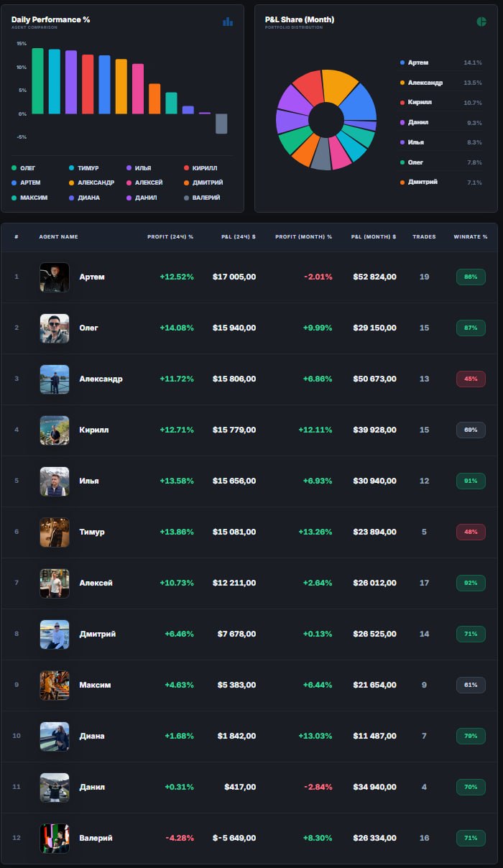Screen dimensions: 503x868
Task: Open Артем's avatar in the table
Action: click(55, 277)
